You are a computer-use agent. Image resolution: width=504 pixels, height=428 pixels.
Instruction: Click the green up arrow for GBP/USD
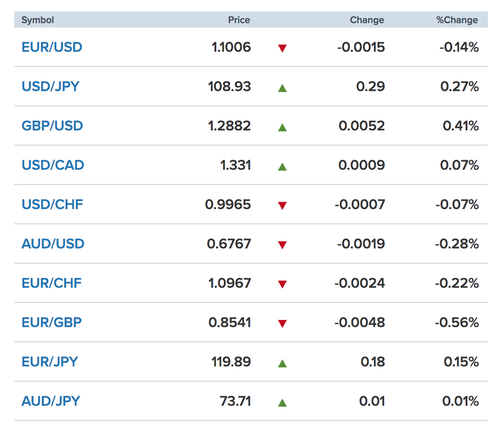(282, 127)
